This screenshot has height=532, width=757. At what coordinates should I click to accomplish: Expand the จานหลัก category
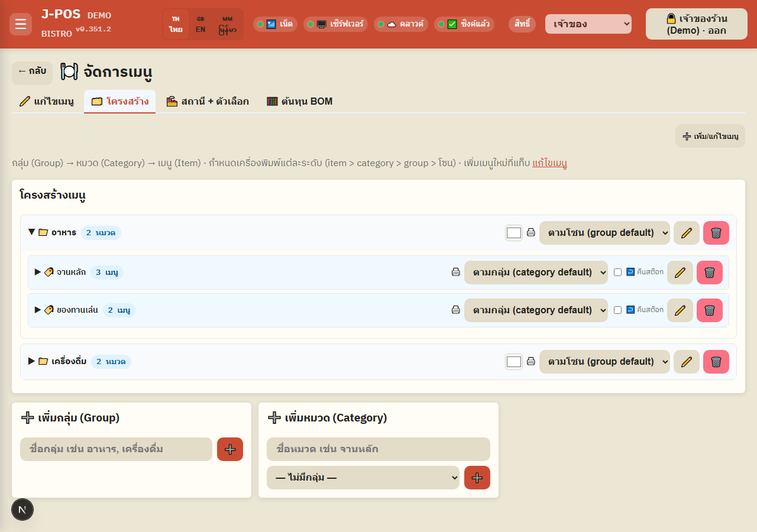tap(38, 273)
